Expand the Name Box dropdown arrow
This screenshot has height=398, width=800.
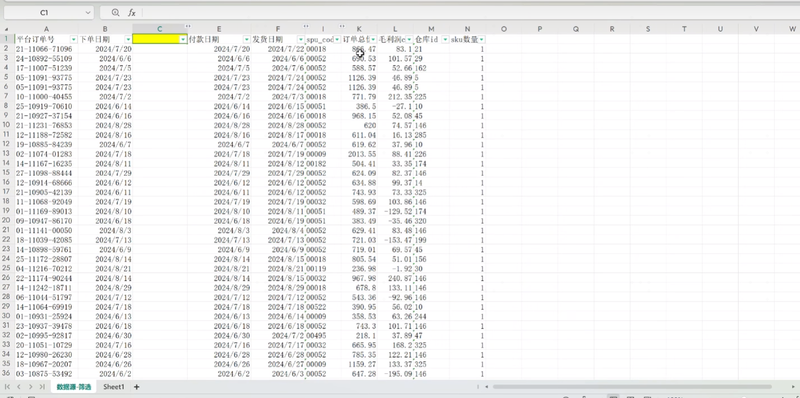[88, 13]
